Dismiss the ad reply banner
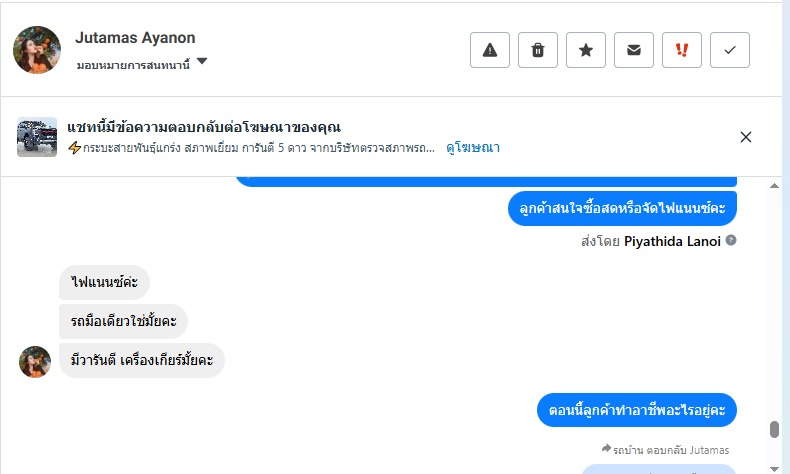Viewport: 790px width, 474px height. 745,137
